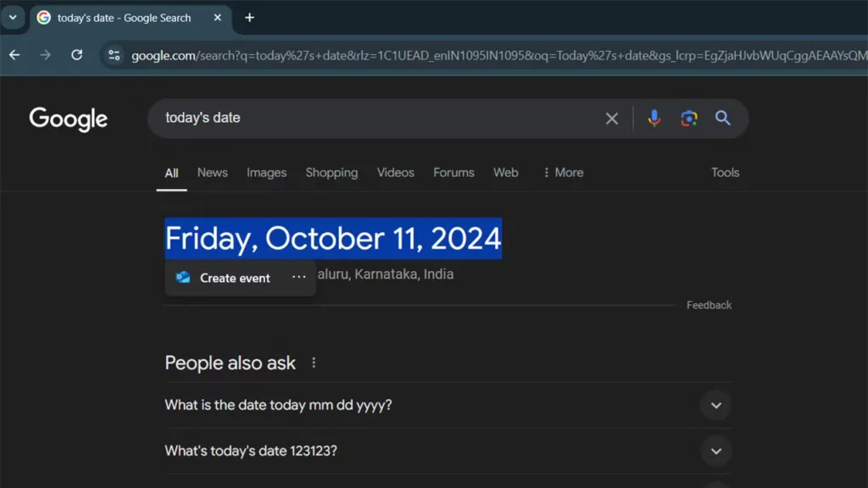
Task: Open the site information icon in address bar
Action: point(114,55)
